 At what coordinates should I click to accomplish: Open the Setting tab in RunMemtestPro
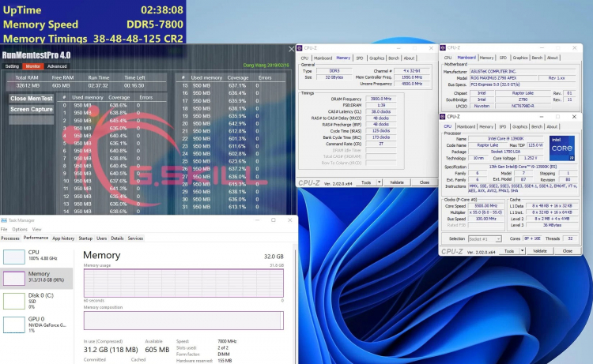click(12, 66)
